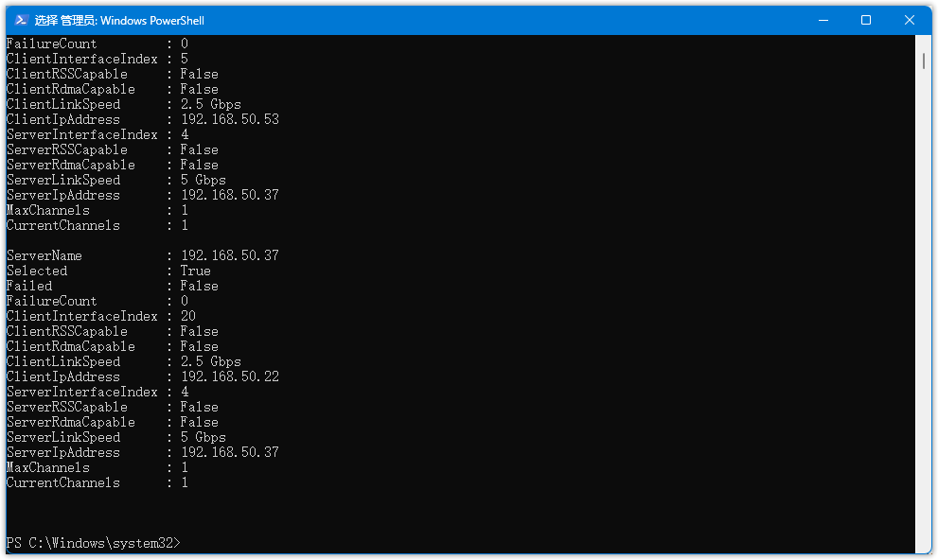The image size is (938, 560).
Task: Click the 'Failed' property label
Action: point(29,286)
